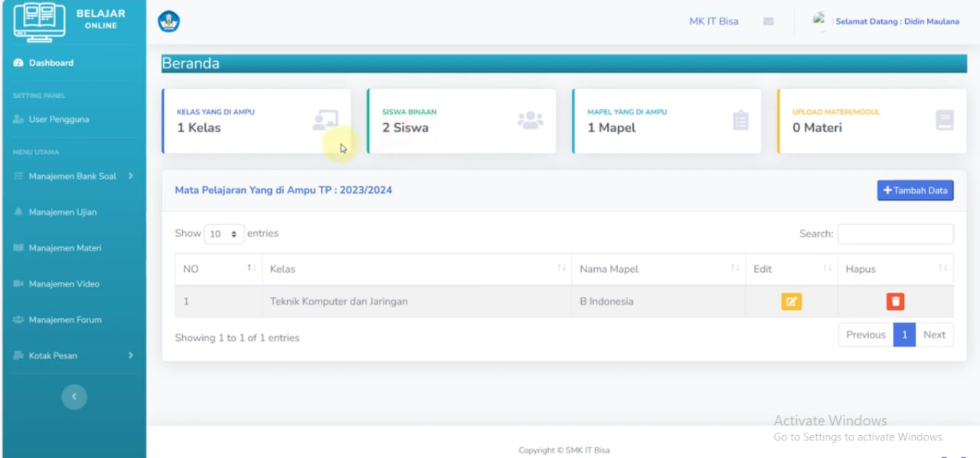
Task: Collapse sidebar with the circular arrow button
Action: point(74,397)
